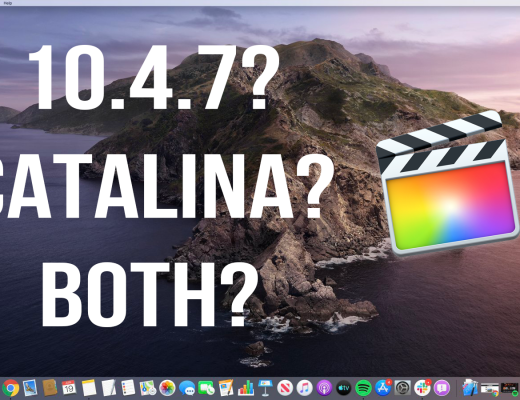Image resolution: width=520 pixels, height=400 pixels.
Task: Open the News app in the dock
Action: 285,388
